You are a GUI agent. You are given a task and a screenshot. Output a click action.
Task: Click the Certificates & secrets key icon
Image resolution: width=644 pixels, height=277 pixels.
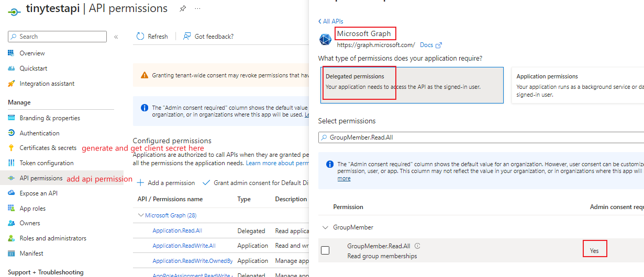click(11, 148)
